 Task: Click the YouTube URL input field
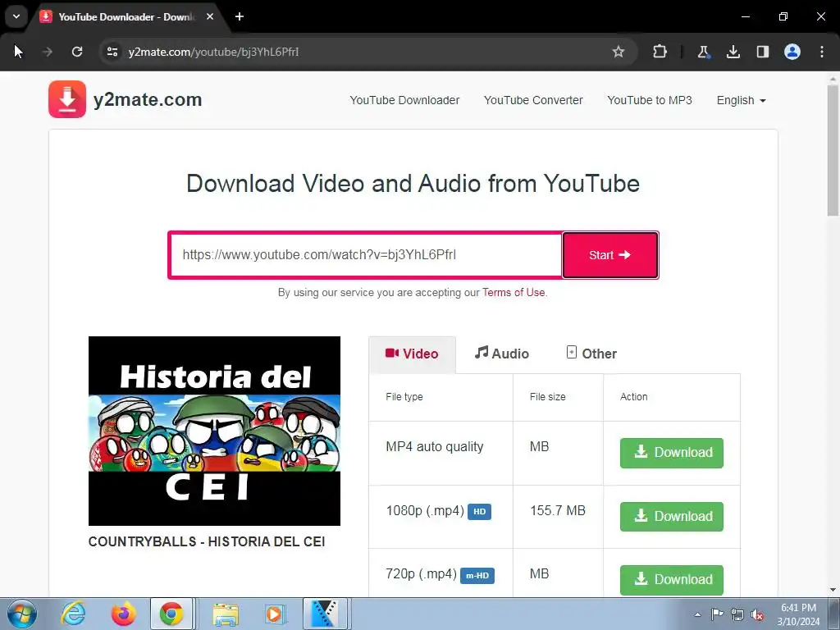click(367, 255)
